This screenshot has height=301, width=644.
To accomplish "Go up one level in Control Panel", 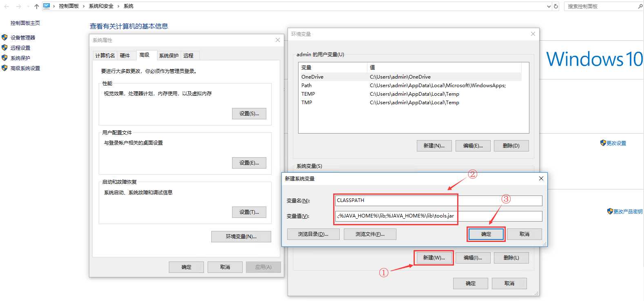I will click(37, 7).
